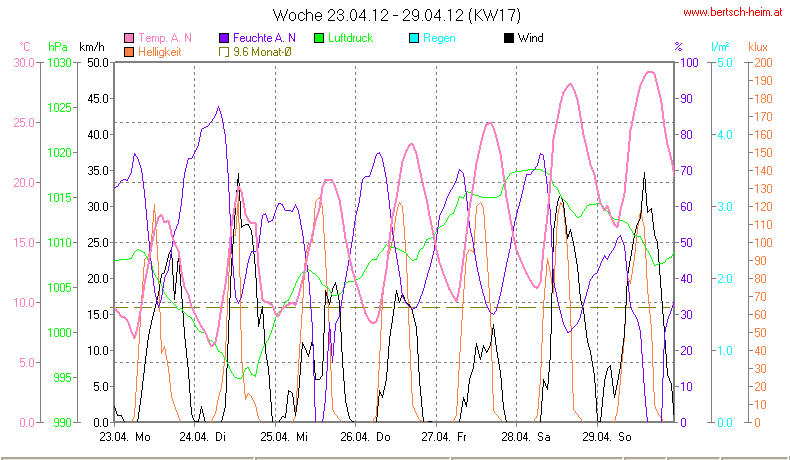
Task: Click the 23.04. Mo date label
Action: point(125,437)
